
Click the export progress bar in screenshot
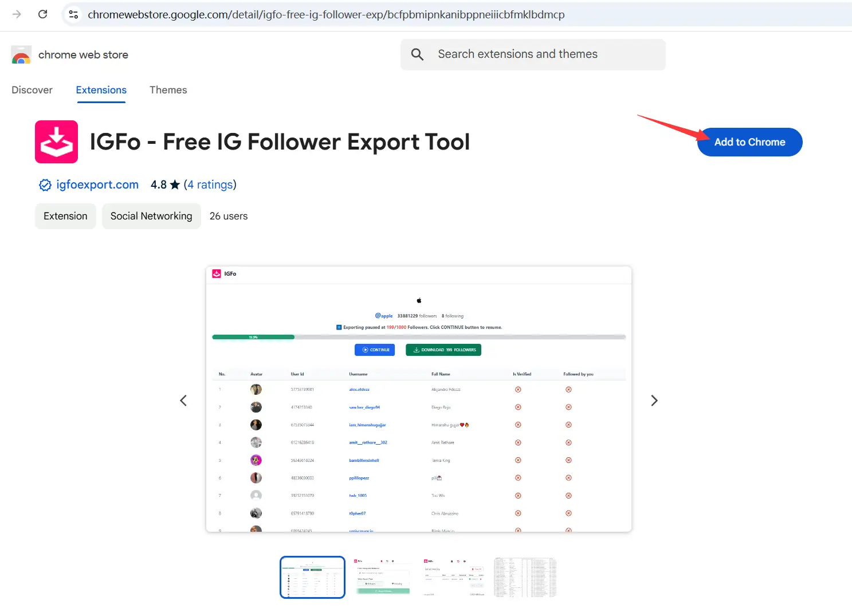[x=419, y=337]
